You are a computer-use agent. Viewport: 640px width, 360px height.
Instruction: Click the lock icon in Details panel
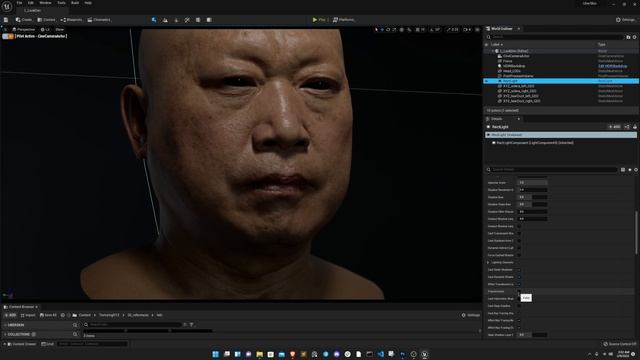tap(635, 127)
